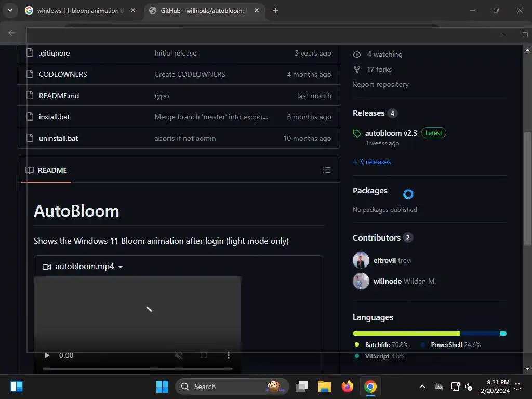Show hidden system tray icons
The image size is (532, 399).
422,387
